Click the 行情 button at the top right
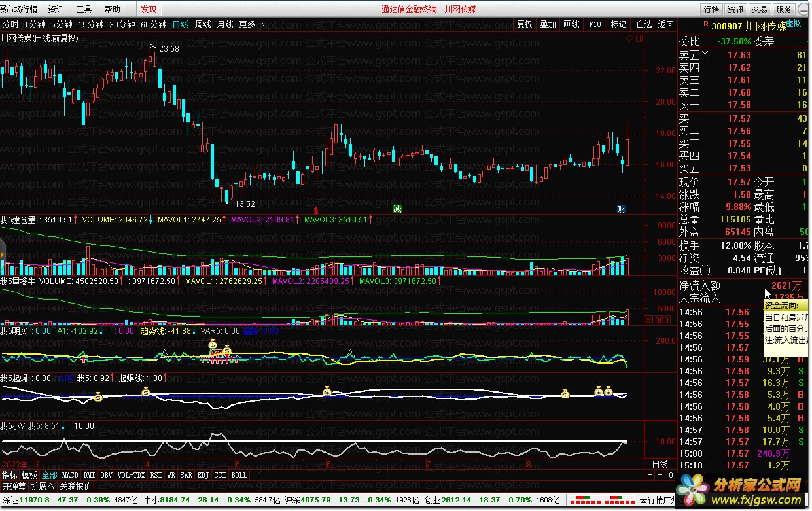Image resolution: width=812 pixels, height=511 pixels. (712, 9)
